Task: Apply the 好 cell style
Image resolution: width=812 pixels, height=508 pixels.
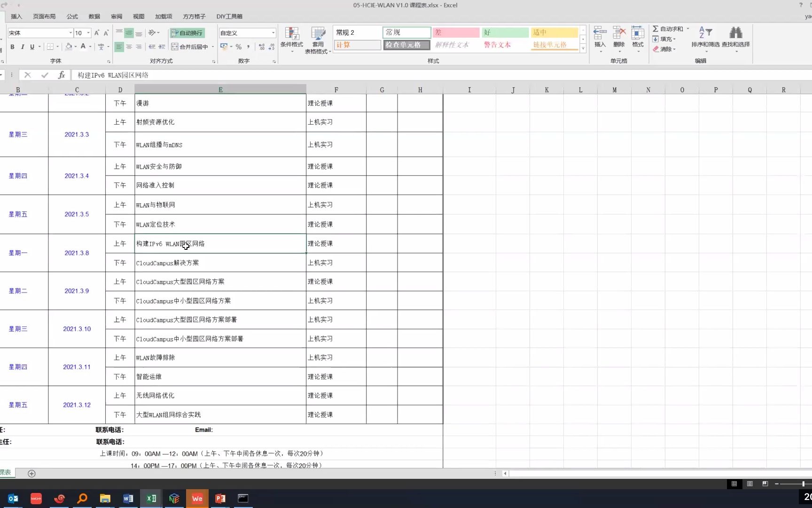Action: pyautogui.click(x=505, y=32)
